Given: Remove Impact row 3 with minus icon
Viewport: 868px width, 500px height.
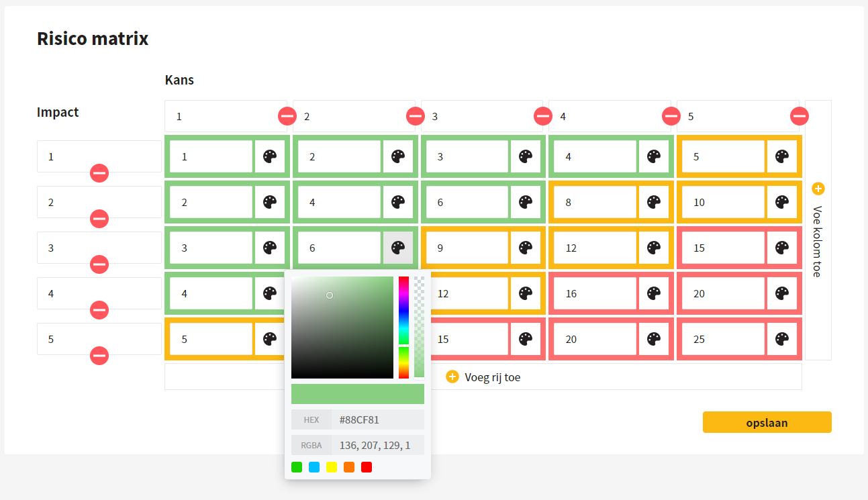Looking at the screenshot, I should point(99,264).
